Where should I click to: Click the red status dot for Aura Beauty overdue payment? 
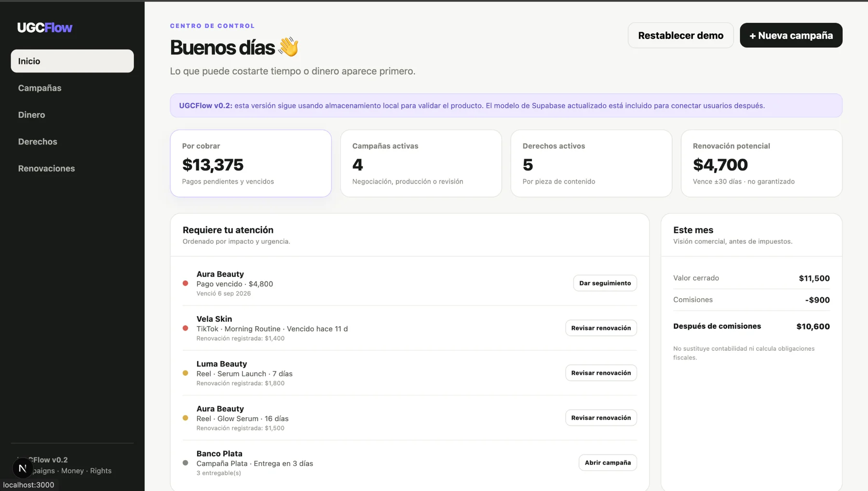click(185, 283)
